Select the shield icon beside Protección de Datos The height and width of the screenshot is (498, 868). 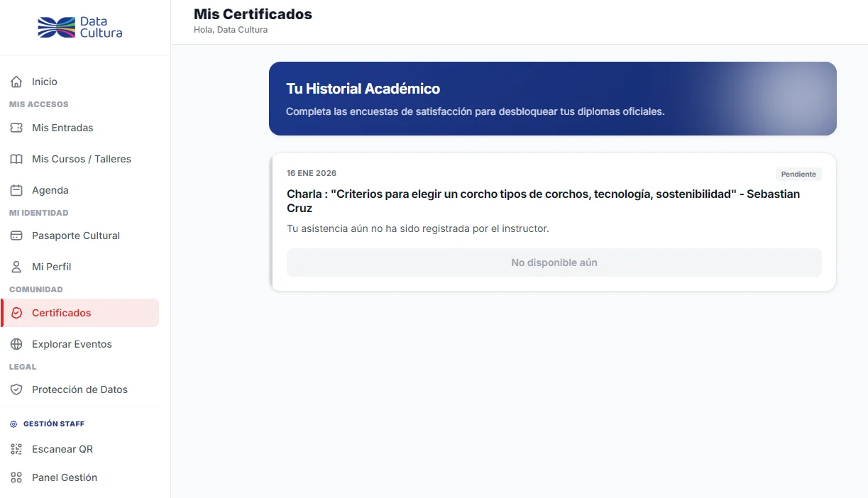(16, 389)
